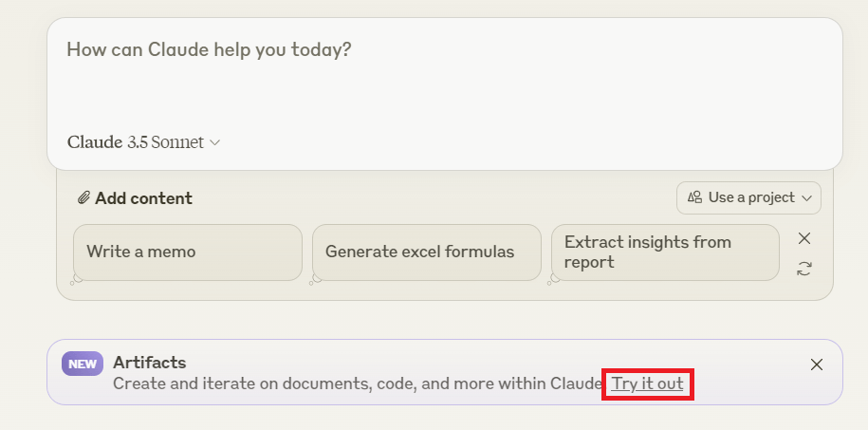The image size is (868, 430).
Task: Expand the model chevron arrow
Action: pyautogui.click(x=215, y=143)
